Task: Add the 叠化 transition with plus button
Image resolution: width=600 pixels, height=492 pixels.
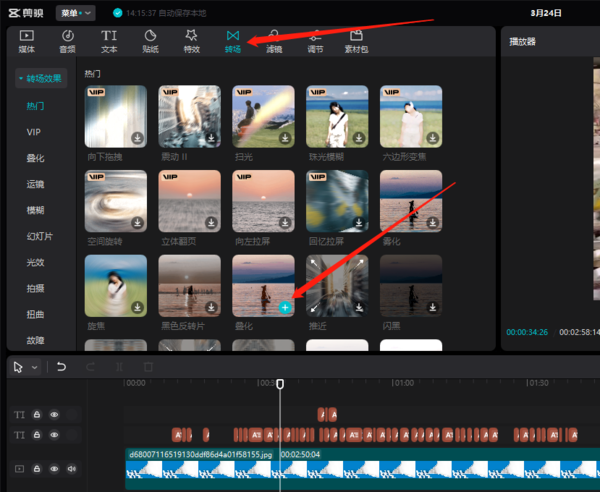Action: coord(285,307)
